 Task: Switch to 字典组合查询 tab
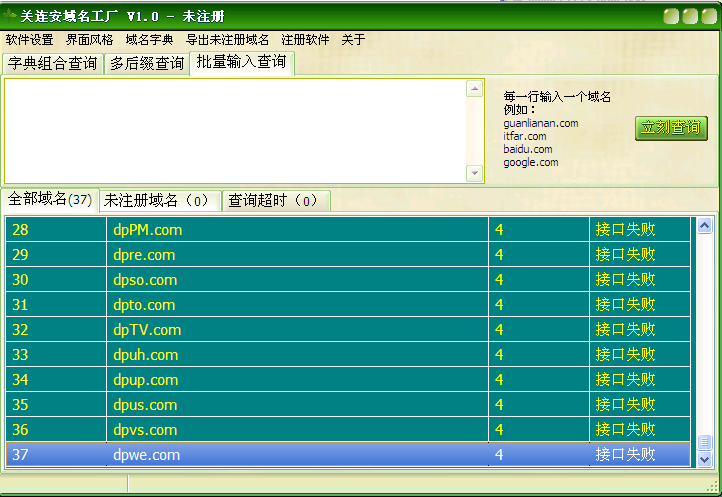[x=52, y=64]
